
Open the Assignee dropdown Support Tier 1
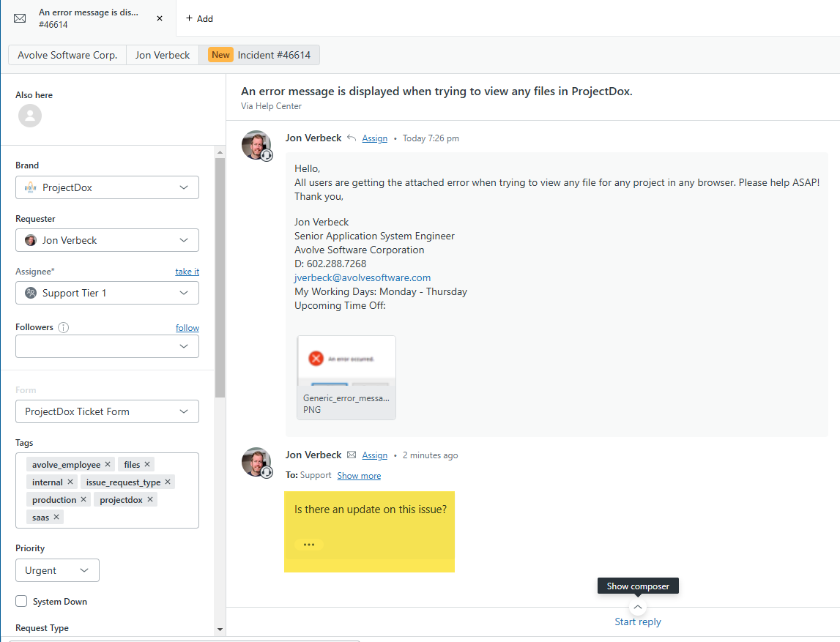(107, 293)
